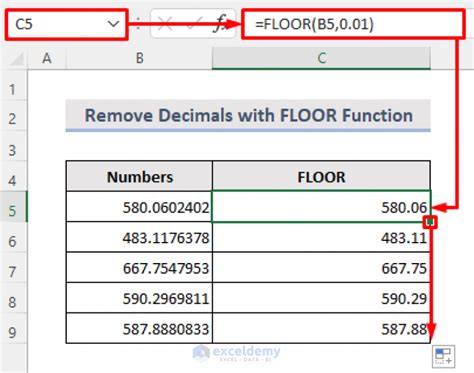
Task: Click the green fill handle of cell C5
Action: (430, 222)
